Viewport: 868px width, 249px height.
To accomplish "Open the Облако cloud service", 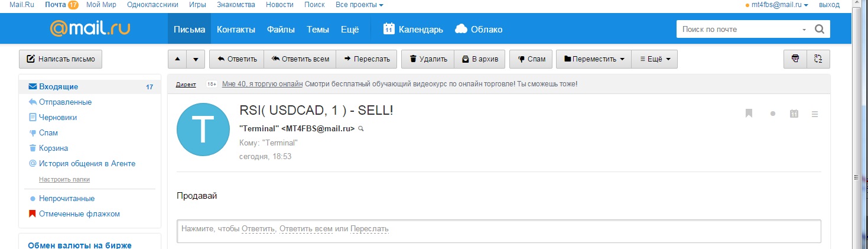I will (x=479, y=29).
